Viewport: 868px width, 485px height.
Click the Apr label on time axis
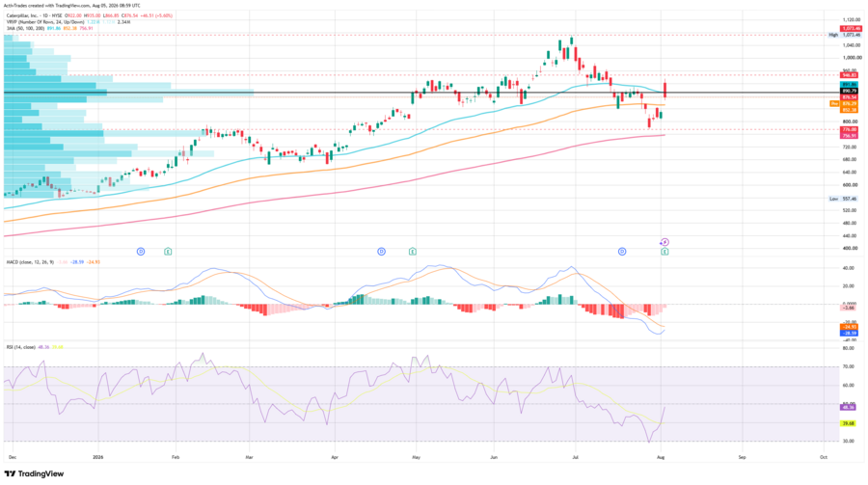click(x=335, y=457)
